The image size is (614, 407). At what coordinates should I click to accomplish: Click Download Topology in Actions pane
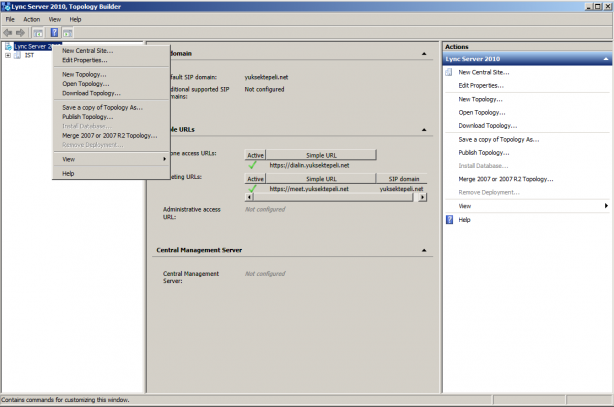[488, 126]
